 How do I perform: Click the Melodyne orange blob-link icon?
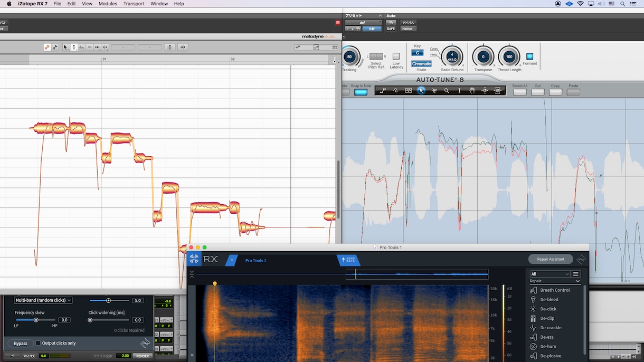[x=47, y=47]
